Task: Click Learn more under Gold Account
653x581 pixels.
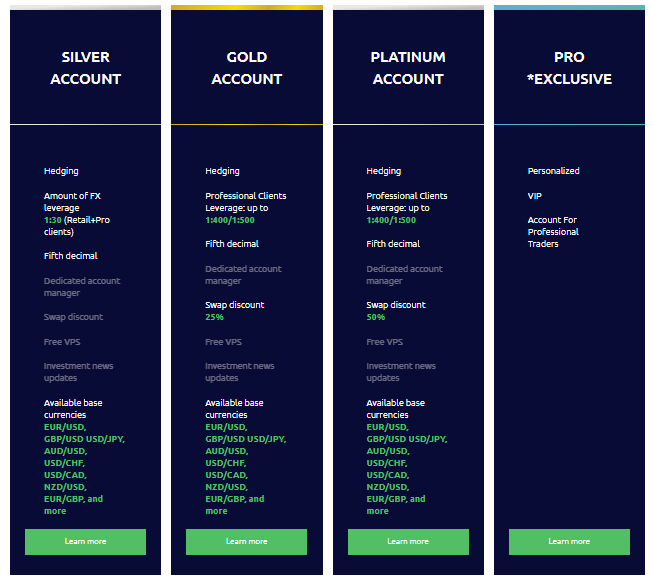Action: [246, 542]
